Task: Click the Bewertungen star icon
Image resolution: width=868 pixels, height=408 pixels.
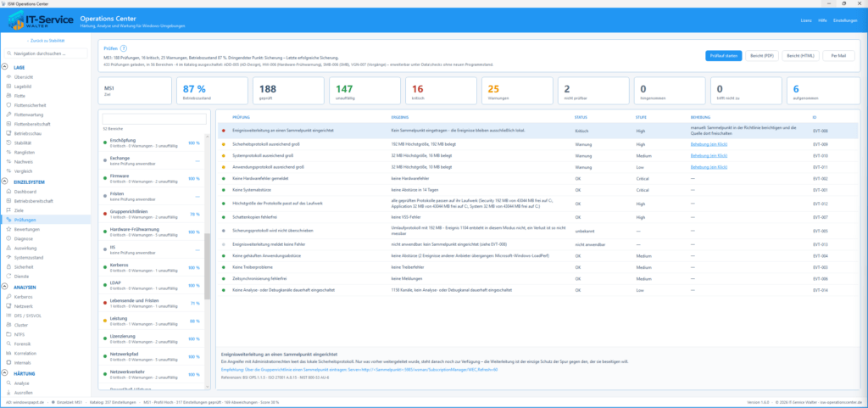Action: 8,229
